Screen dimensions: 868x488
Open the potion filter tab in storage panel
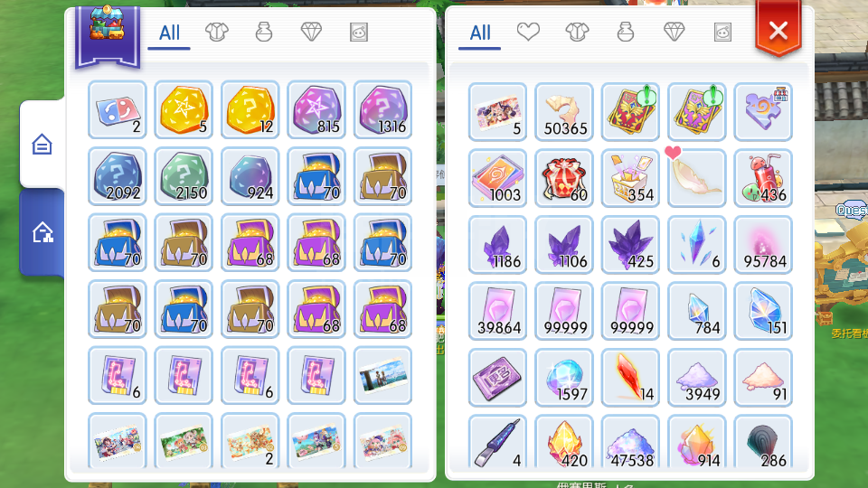coord(264,33)
